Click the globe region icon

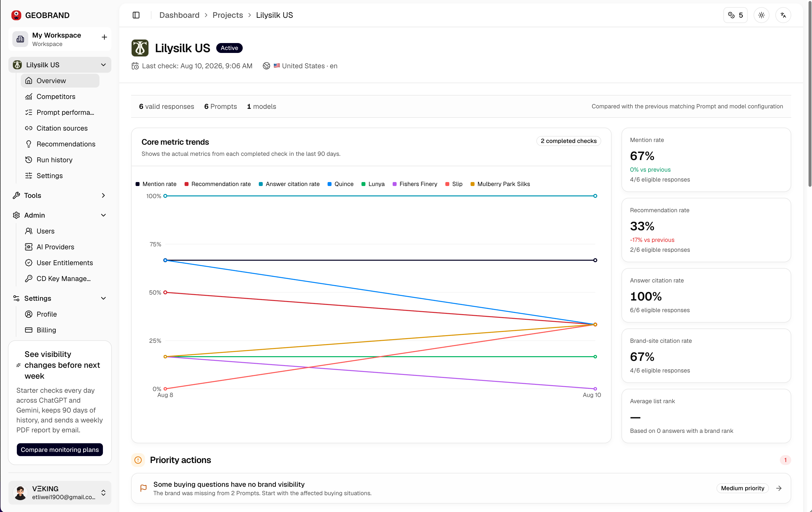(x=266, y=66)
